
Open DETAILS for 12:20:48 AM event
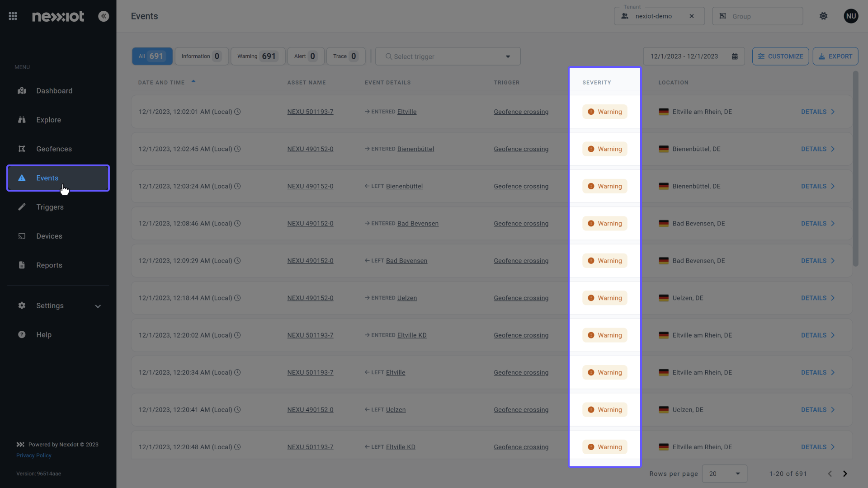[x=817, y=447]
